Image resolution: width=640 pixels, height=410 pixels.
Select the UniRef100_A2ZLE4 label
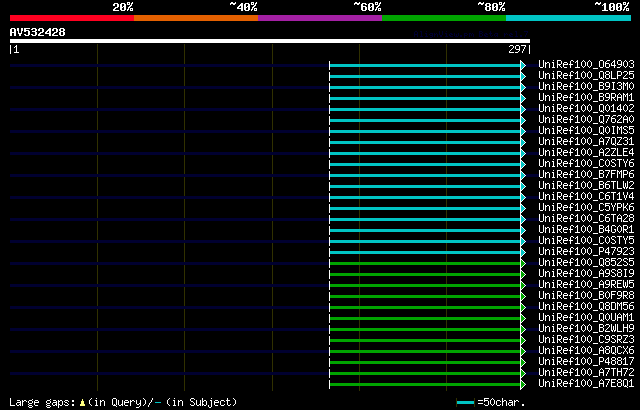[x=587, y=153]
